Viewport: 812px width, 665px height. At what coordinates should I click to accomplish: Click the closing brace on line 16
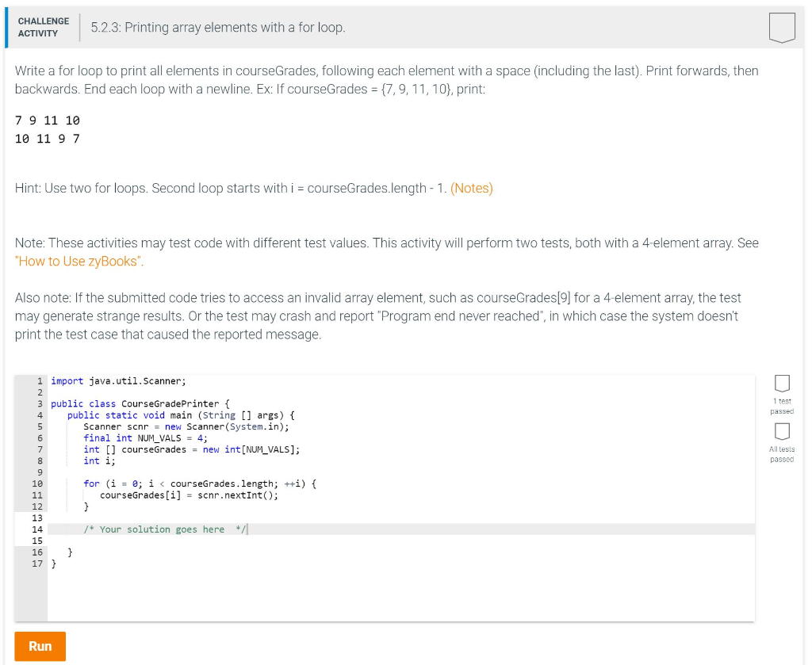[x=70, y=552]
